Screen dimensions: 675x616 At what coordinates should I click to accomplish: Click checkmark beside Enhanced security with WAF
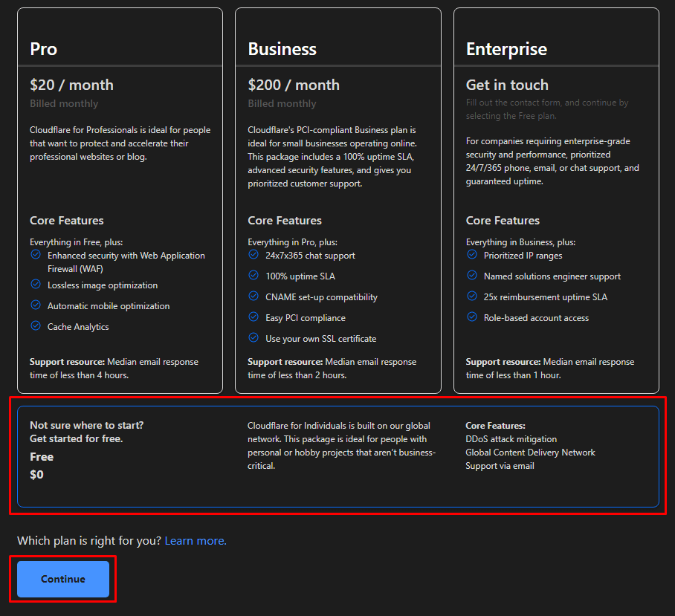pos(35,255)
